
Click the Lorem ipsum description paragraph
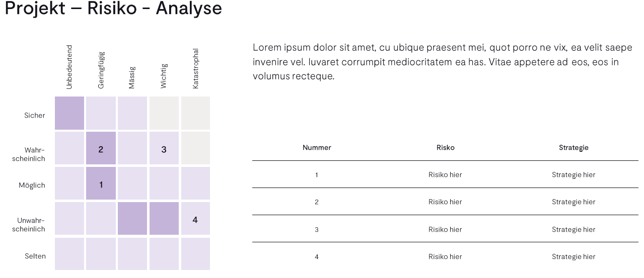442,62
